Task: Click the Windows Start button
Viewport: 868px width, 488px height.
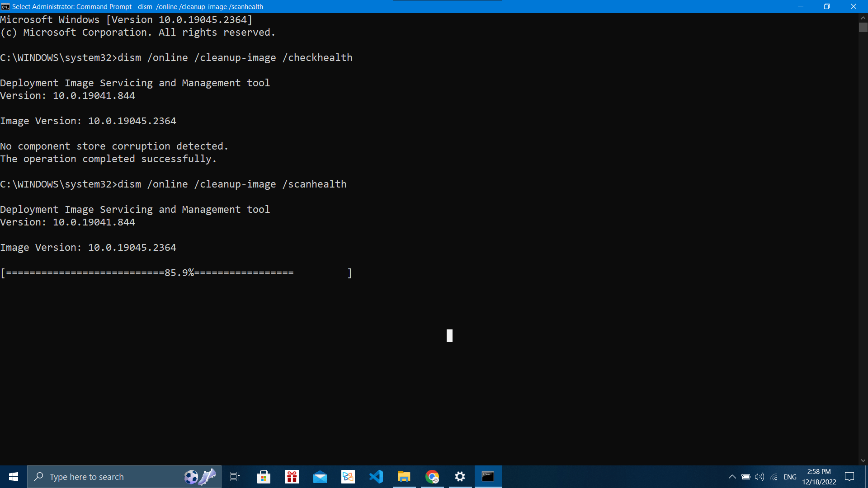Action: [14, 477]
